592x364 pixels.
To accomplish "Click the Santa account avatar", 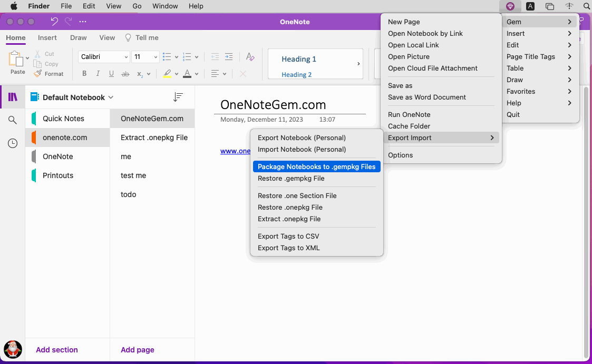I will click(x=13, y=349).
